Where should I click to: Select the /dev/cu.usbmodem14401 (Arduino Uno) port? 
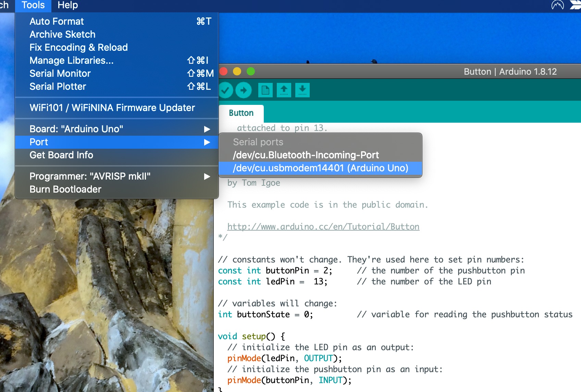click(320, 168)
